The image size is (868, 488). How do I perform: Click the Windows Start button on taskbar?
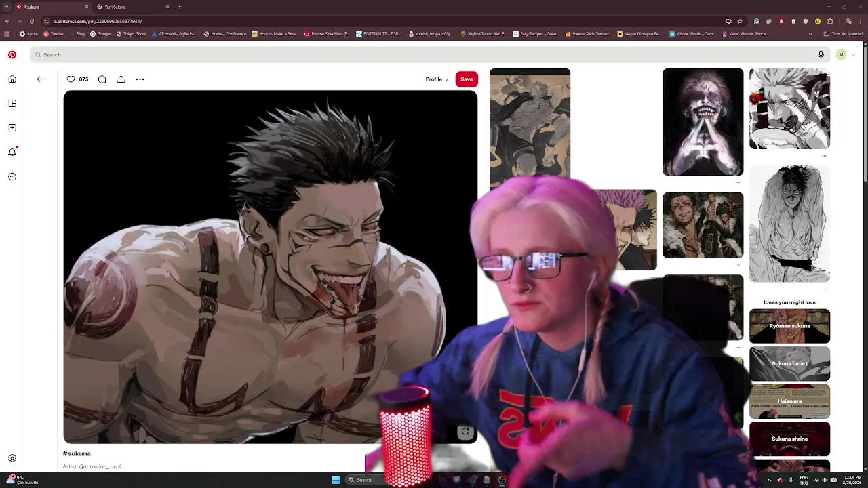click(x=336, y=480)
